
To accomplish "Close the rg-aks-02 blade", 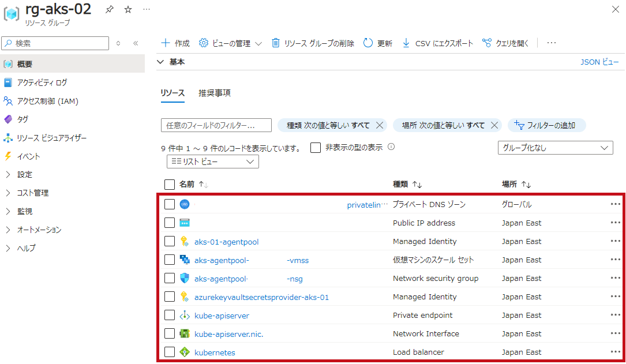I will 615,10.
